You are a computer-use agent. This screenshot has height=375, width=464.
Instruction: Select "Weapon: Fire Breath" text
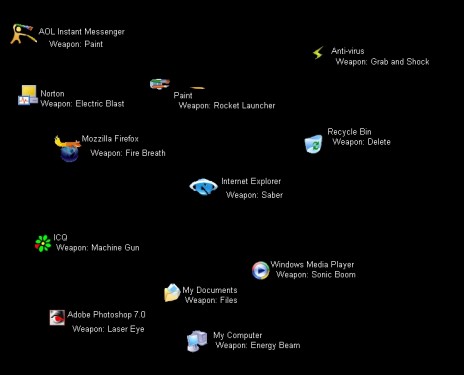pyautogui.click(x=128, y=153)
